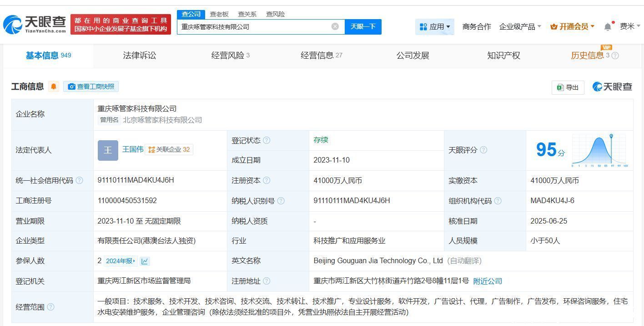Open the 企业级产品 dropdown menu
The image size is (644, 326).
click(x=520, y=26)
